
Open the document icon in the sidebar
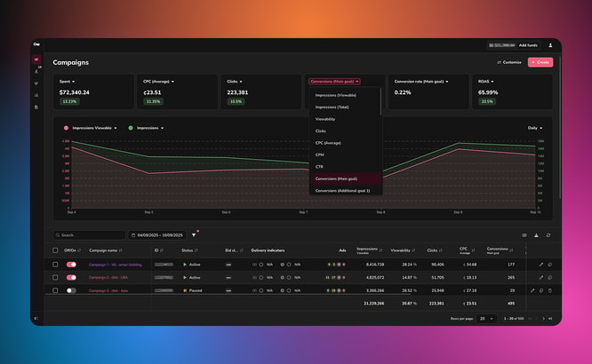36,107
